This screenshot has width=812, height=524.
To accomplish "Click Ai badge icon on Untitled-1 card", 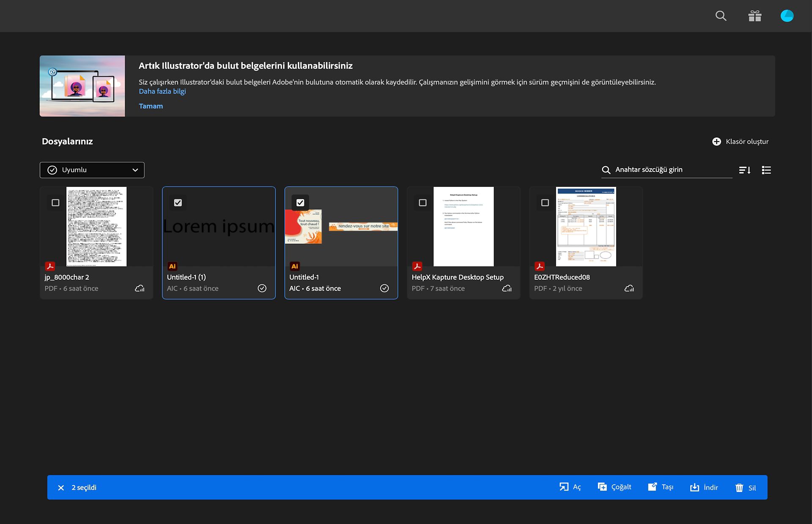I will point(295,266).
